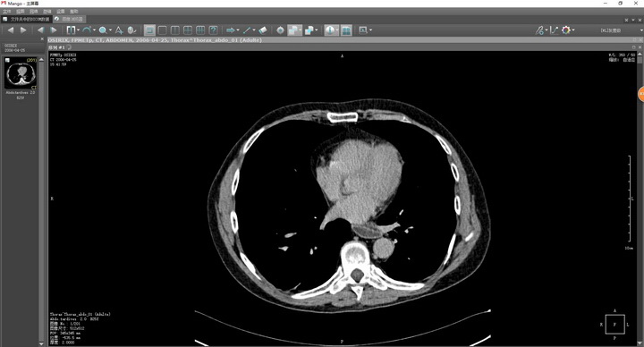Click the stacked windows cascade icon
Screen dimensions: 644x347
(x=309, y=30)
